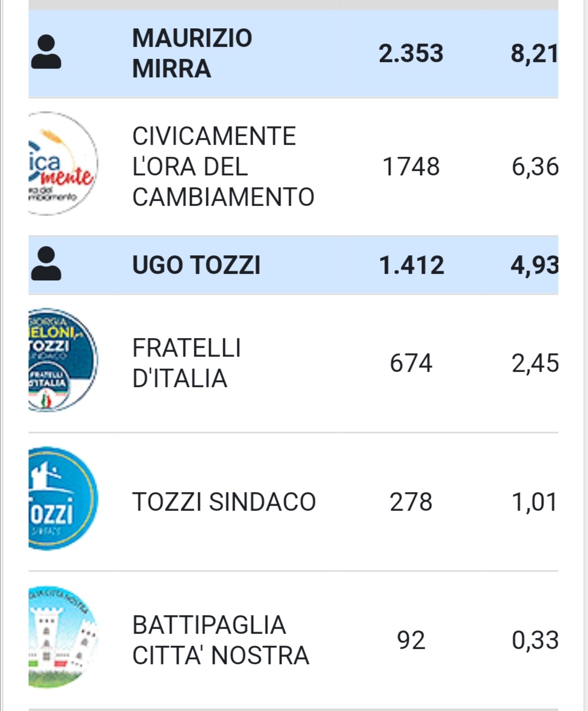Click the BATTIPAGLIA CITTA' NOSTRA list name

click(x=220, y=640)
